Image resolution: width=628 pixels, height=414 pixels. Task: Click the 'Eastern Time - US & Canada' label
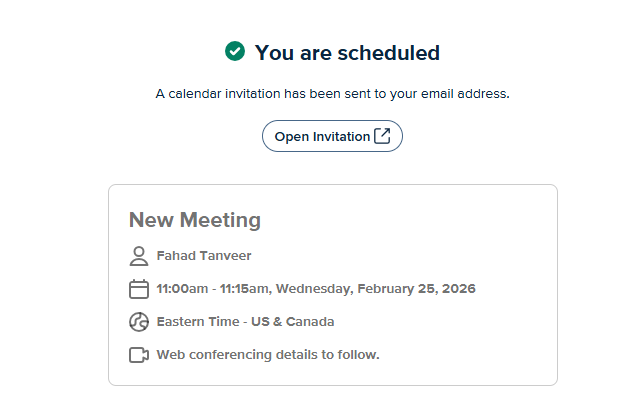(245, 322)
